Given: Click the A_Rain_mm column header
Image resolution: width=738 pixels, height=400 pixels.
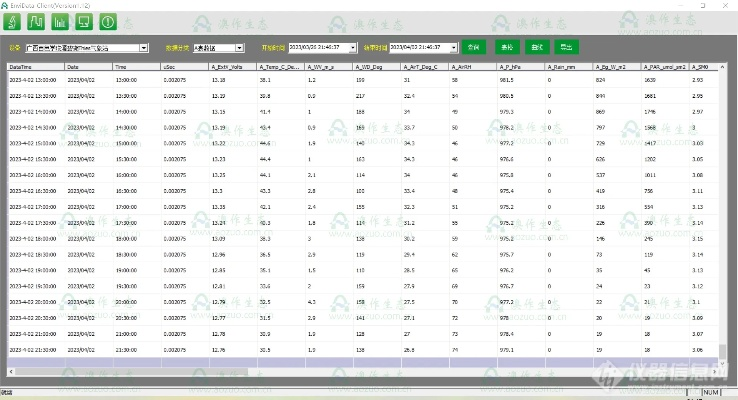Looking at the screenshot, I should coord(568,66).
